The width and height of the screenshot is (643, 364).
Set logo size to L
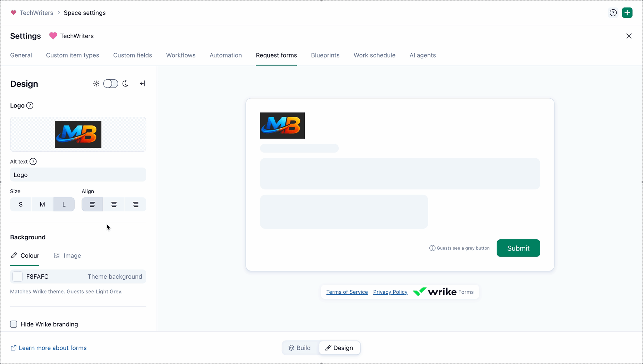pyautogui.click(x=64, y=204)
